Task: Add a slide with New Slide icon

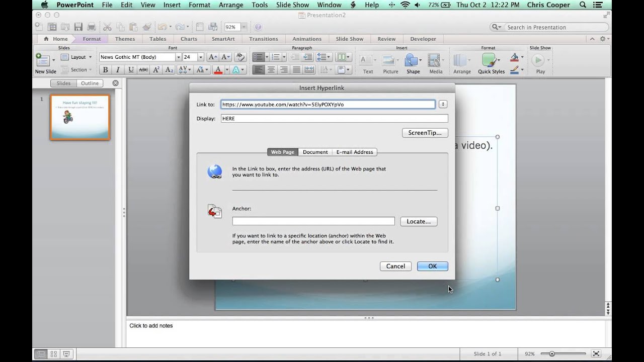Action: click(x=43, y=60)
